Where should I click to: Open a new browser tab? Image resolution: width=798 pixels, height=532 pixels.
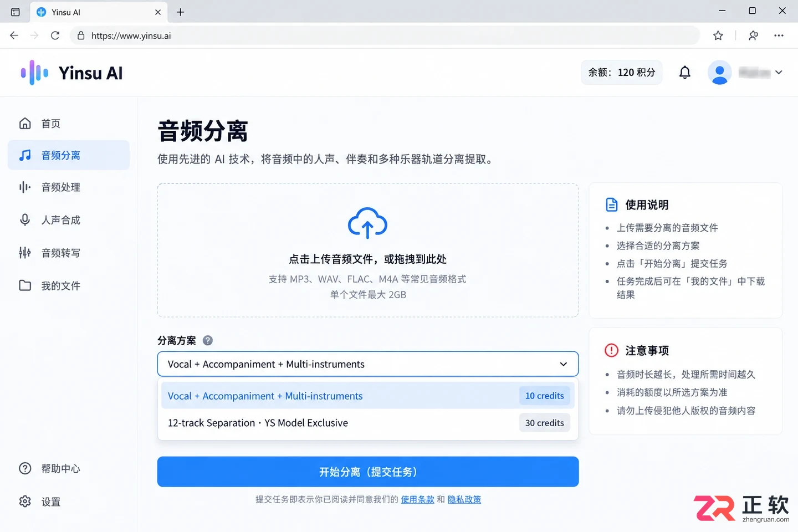[x=180, y=12]
